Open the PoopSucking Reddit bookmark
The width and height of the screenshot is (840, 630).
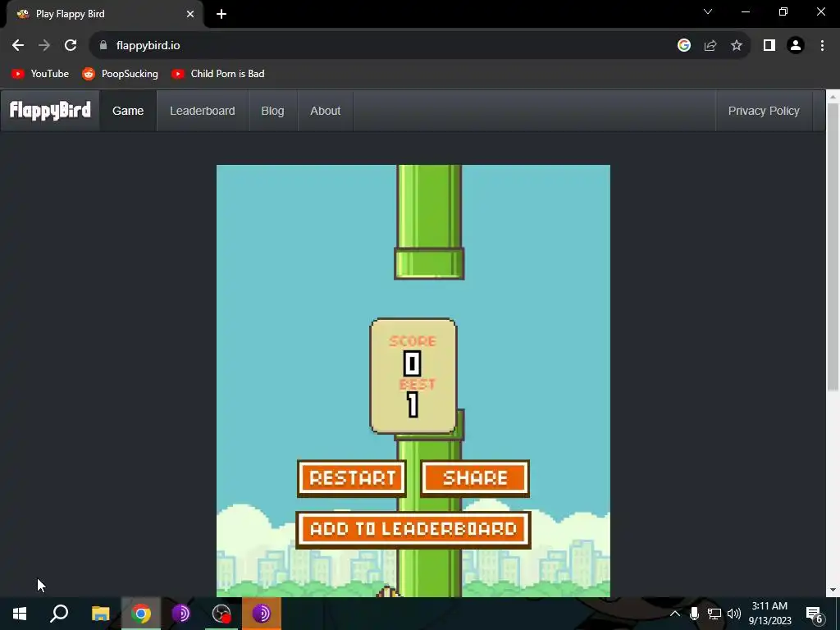(x=120, y=74)
